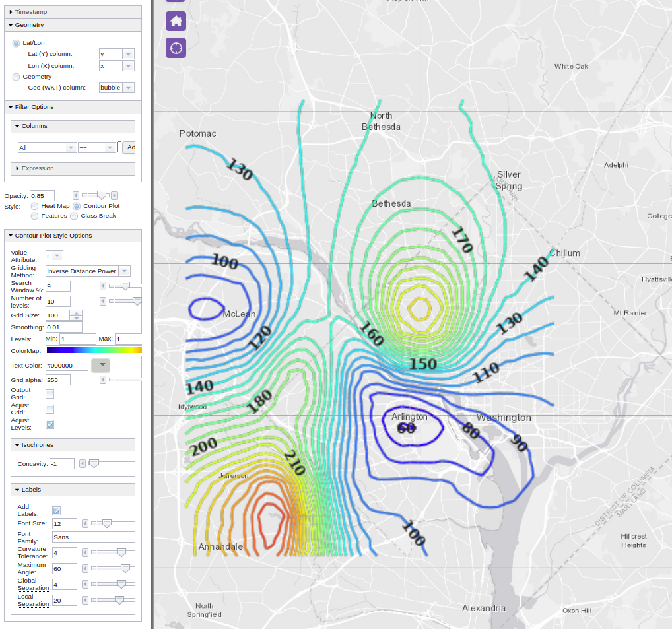Viewport: 672px width, 629px height.
Task: Select the Heat Map style radio
Action: [x=34, y=206]
